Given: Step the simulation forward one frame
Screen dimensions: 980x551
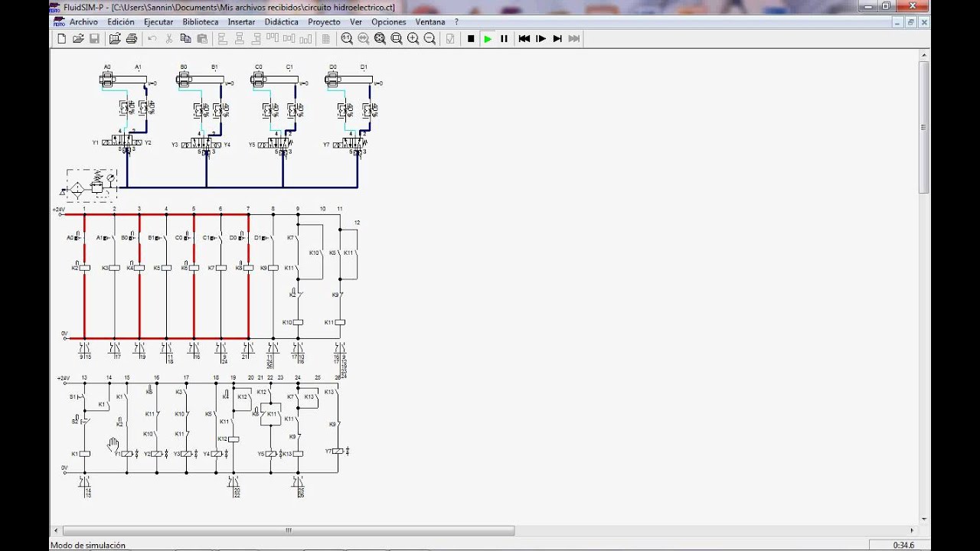Looking at the screenshot, I should pyautogui.click(x=541, y=38).
